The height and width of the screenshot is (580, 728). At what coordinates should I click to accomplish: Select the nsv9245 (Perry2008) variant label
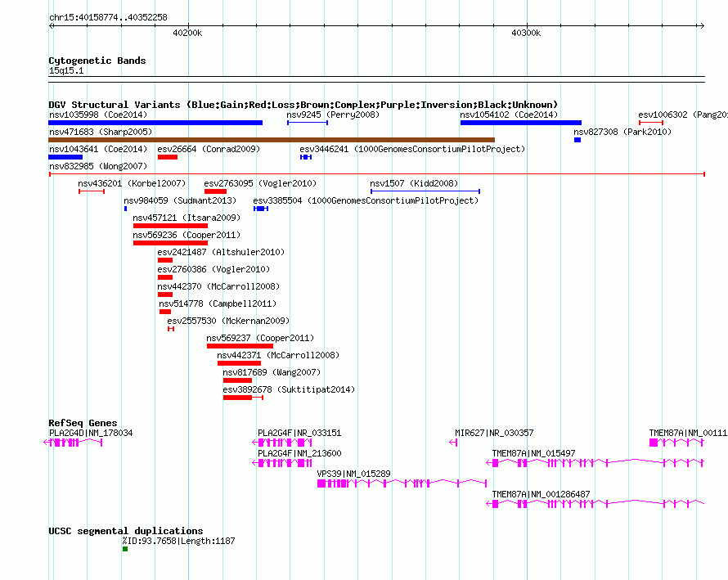pos(333,115)
